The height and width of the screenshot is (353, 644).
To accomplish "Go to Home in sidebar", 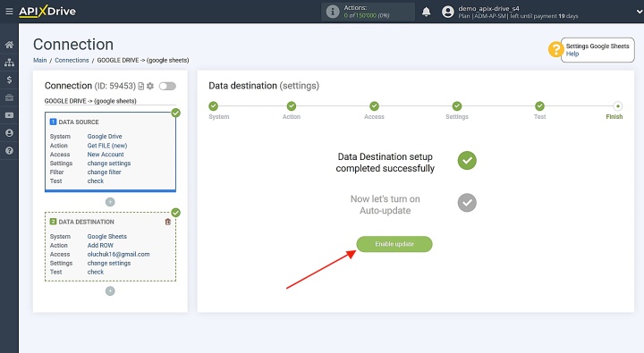I will pos(9,45).
